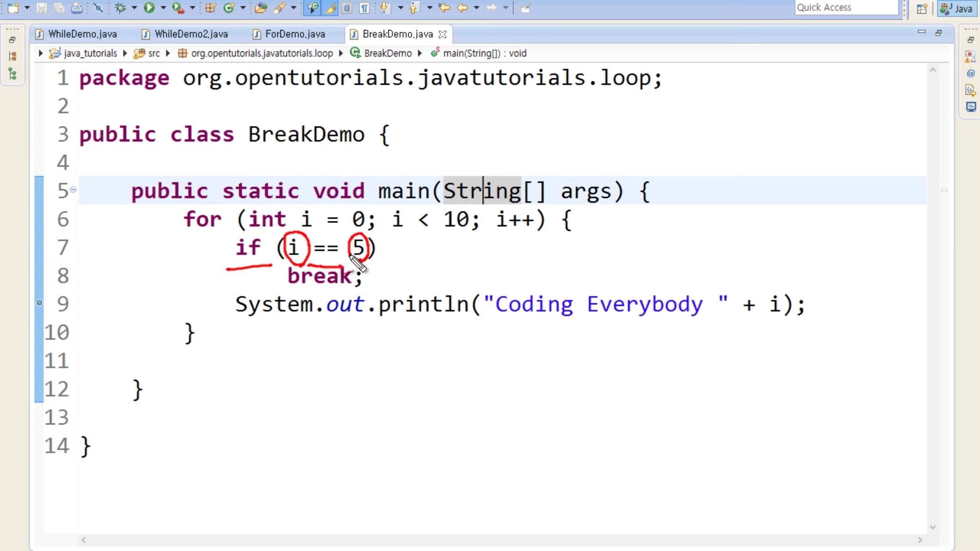Image resolution: width=980 pixels, height=551 pixels.
Task: Close the BreakDemo.java tab
Action: tap(443, 34)
